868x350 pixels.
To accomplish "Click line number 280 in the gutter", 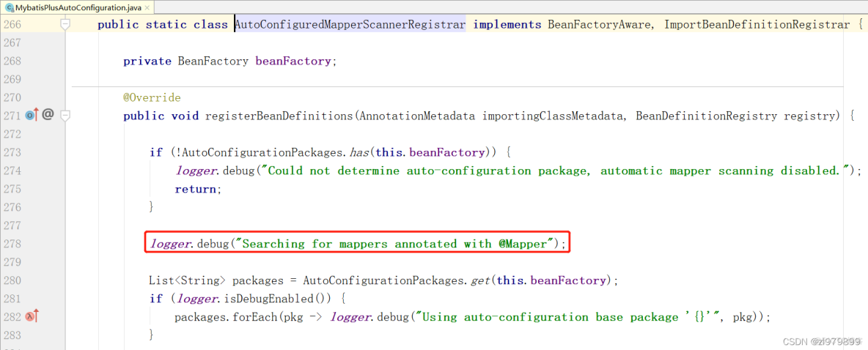I will coord(12,280).
